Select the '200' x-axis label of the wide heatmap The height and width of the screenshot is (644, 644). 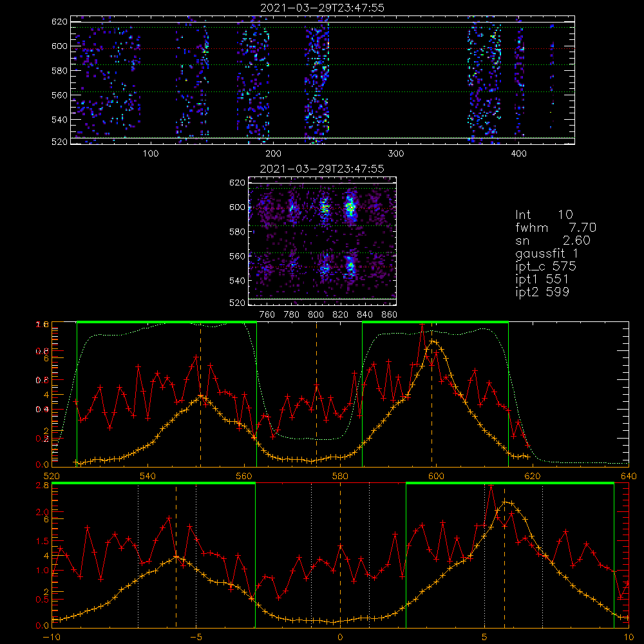coord(273,154)
